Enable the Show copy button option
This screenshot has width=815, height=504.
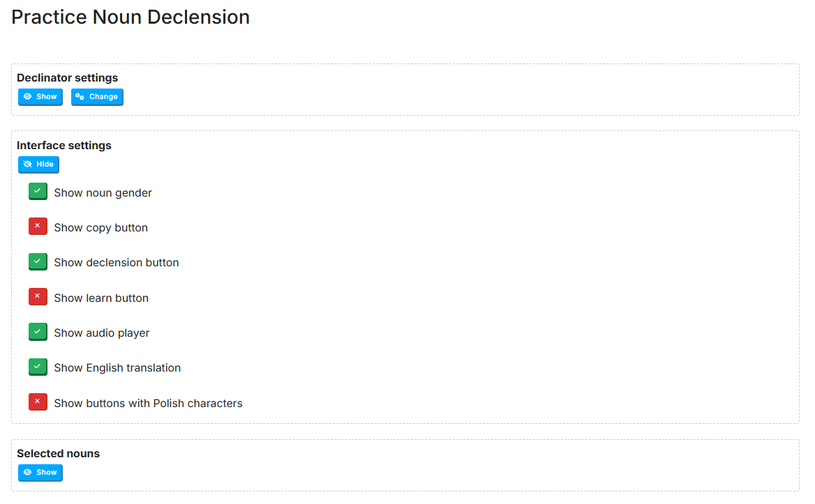tap(38, 227)
